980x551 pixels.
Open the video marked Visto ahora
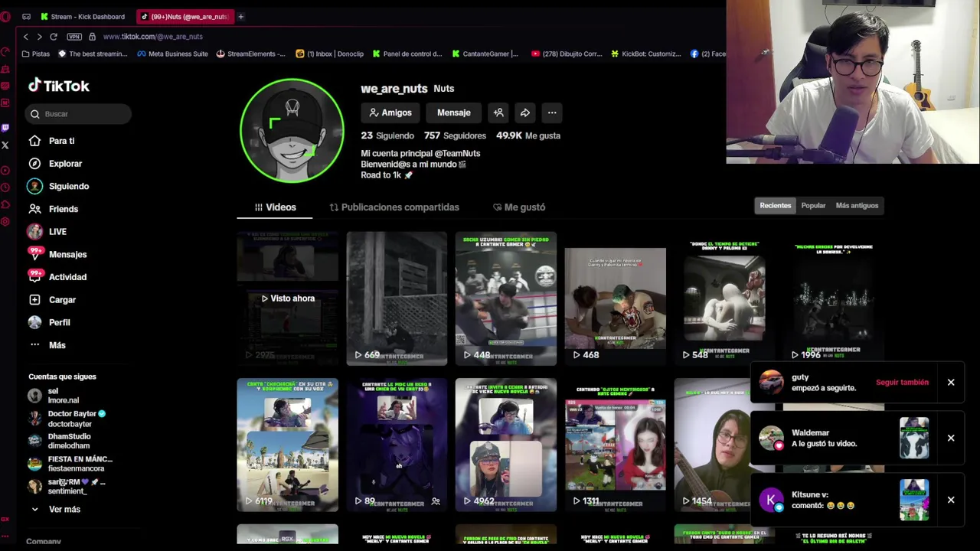pos(287,298)
